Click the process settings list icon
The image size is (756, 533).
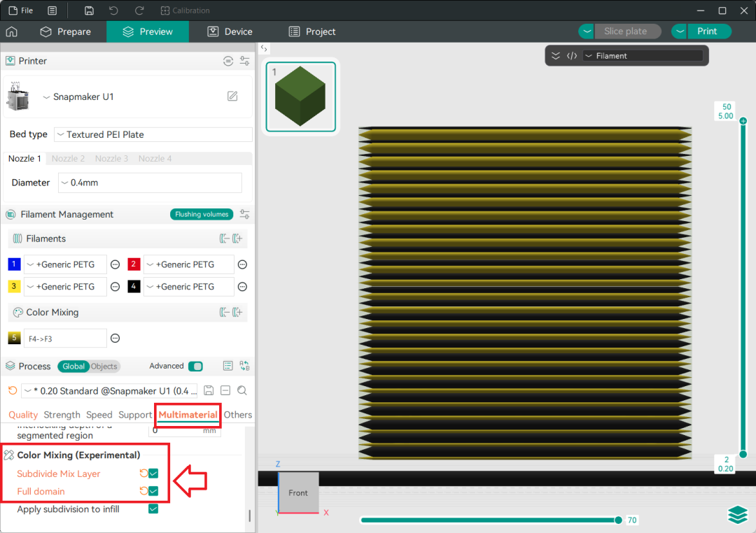coord(228,366)
